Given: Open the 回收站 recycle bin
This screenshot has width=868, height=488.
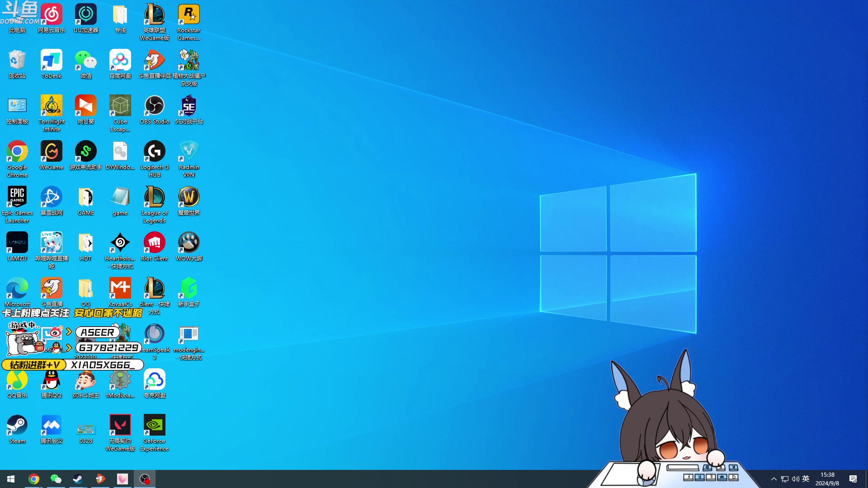Looking at the screenshot, I should [x=17, y=64].
